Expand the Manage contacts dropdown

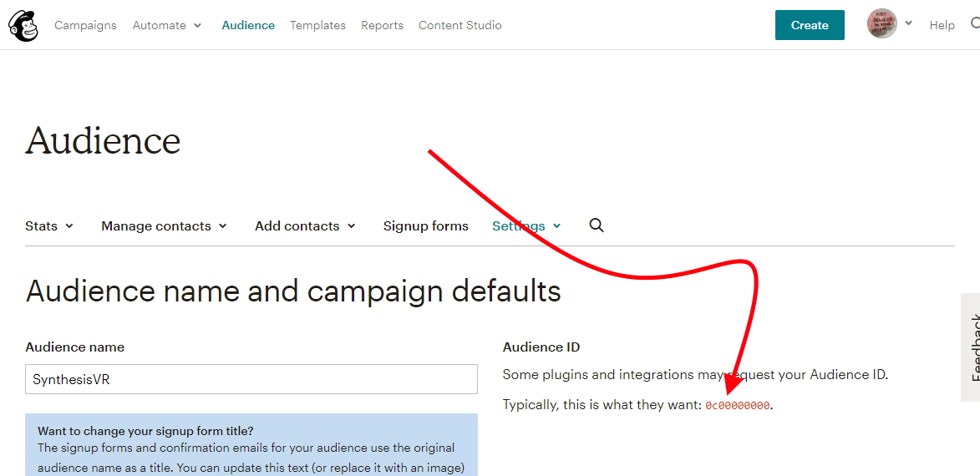(x=164, y=226)
